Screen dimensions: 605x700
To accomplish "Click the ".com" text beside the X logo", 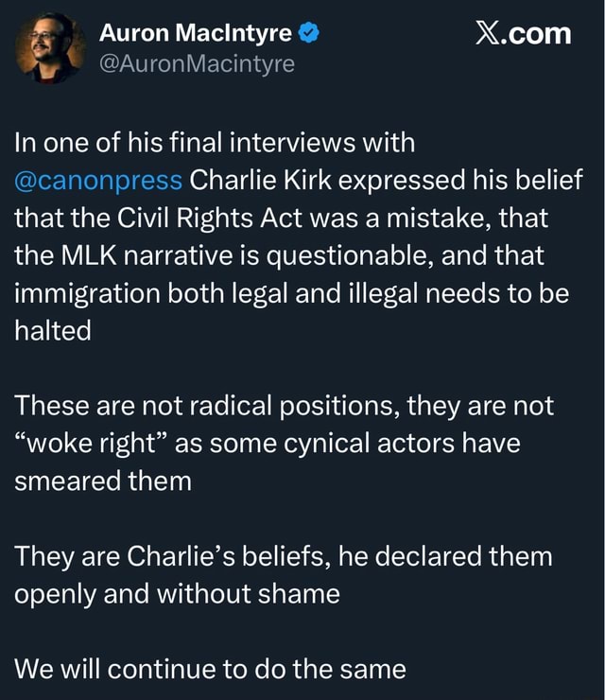I will click(540, 34).
